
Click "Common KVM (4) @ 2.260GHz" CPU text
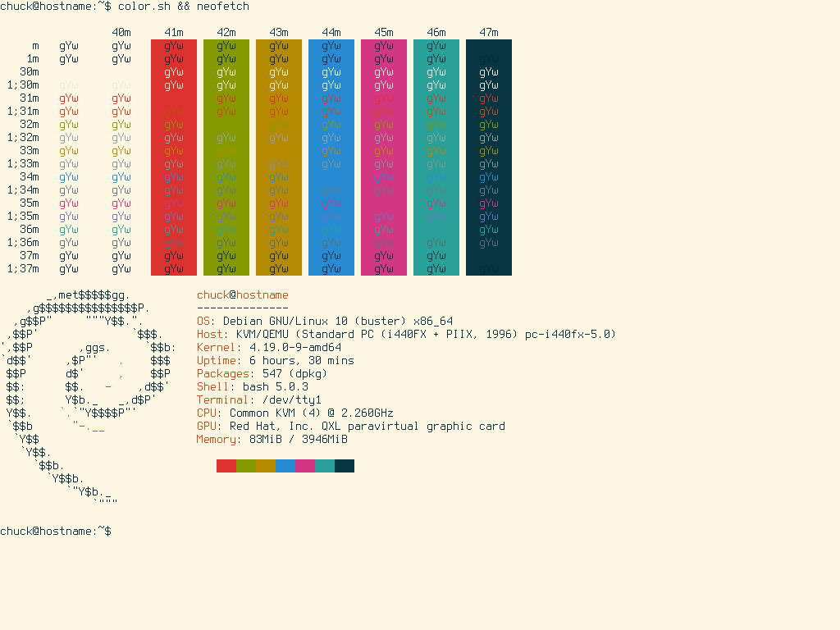pos(312,413)
